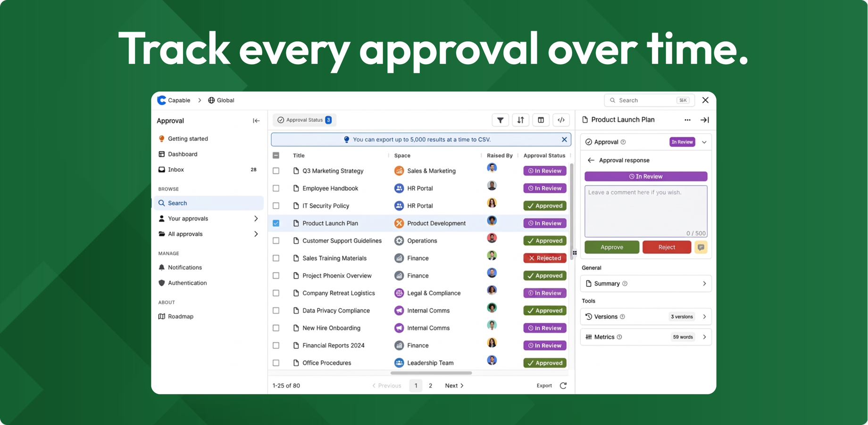Expand the Metrics tool row
This screenshot has height=425, width=868.
point(646,337)
